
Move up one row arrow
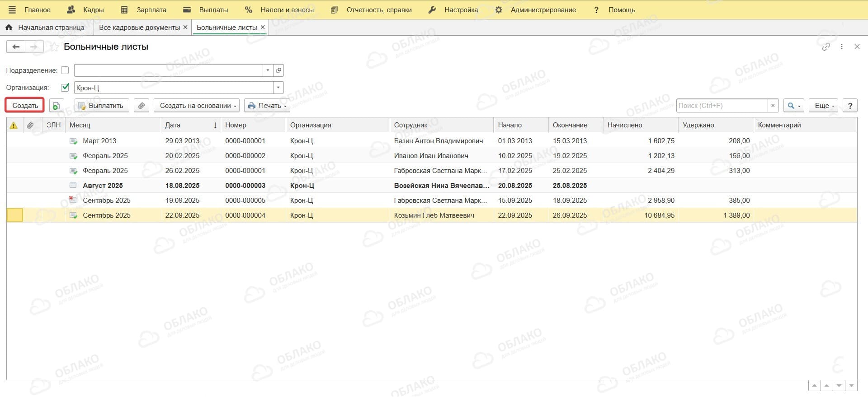click(x=827, y=386)
